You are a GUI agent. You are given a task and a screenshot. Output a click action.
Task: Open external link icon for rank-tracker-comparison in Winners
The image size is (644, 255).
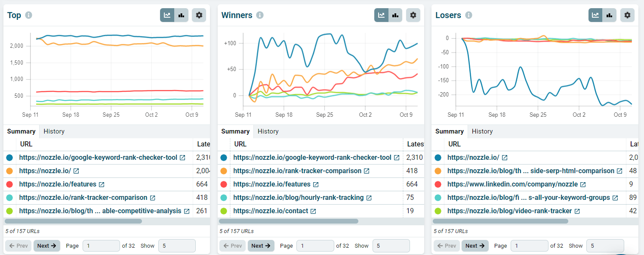pos(367,171)
